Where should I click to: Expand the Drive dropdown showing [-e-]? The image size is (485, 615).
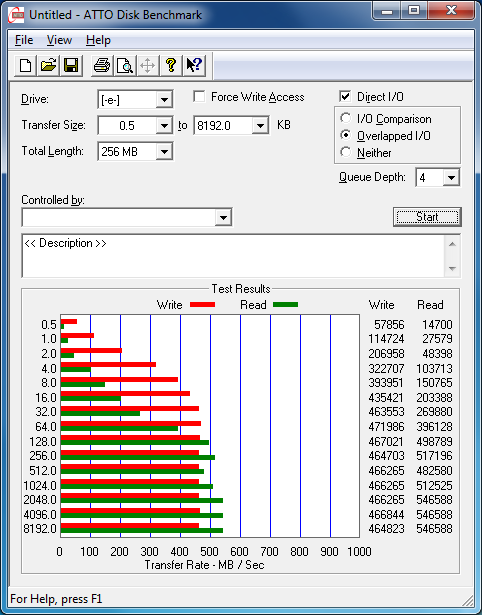tap(164, 100)
